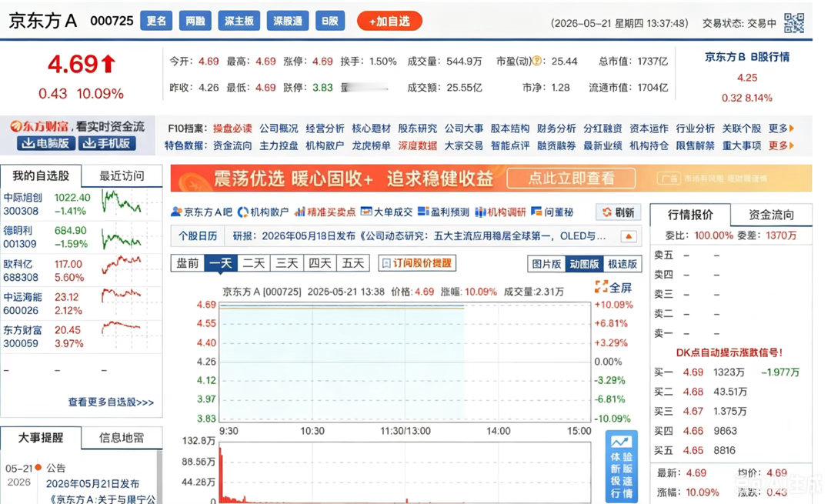Open the QR code icon
Image resolution: width=831 pixels, height=504 pixels.
pyautogui.click(x=793, y=23)
